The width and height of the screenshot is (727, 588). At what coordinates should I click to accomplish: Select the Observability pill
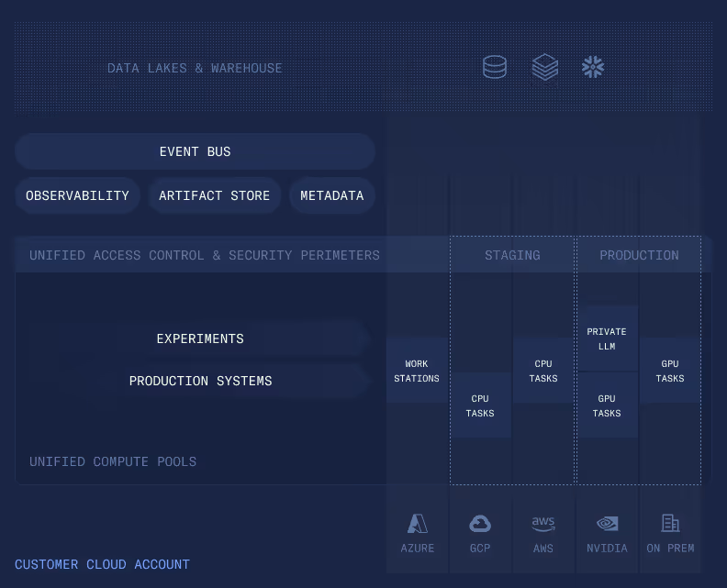(x=77, y=195)
